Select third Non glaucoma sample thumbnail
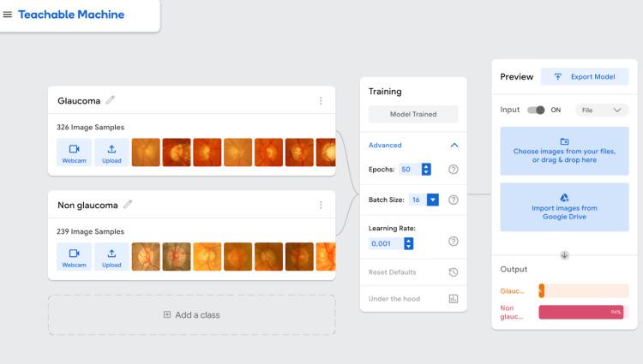 pyautogui.click(x=207, y=257)
